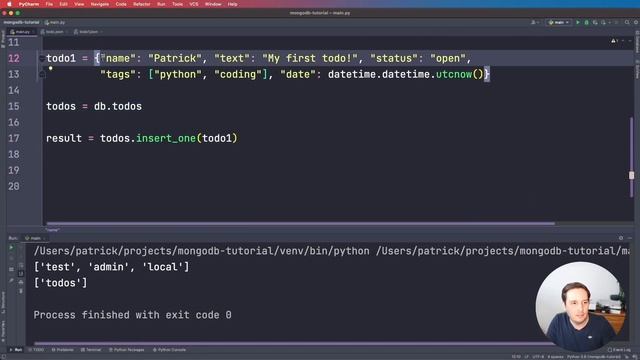
Task: Open Run panel settings gear
Action: pos(621,238)
